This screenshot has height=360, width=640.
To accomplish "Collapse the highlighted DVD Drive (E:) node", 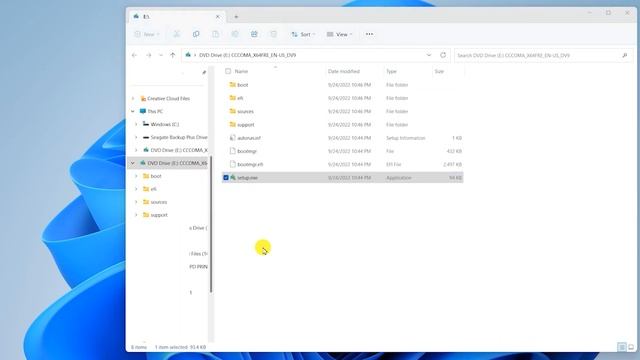I will pos(133,163).
